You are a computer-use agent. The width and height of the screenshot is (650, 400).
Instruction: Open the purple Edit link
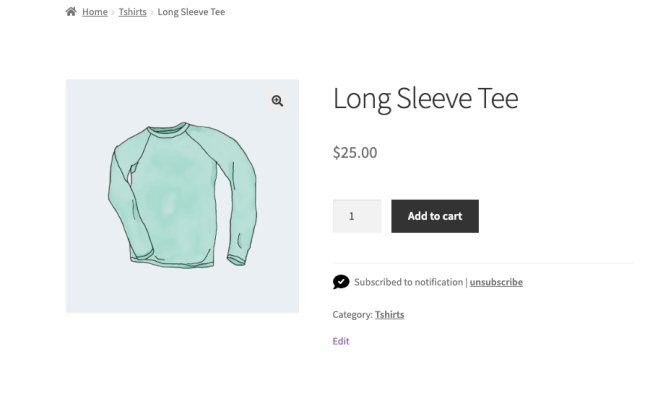point(341,341)
